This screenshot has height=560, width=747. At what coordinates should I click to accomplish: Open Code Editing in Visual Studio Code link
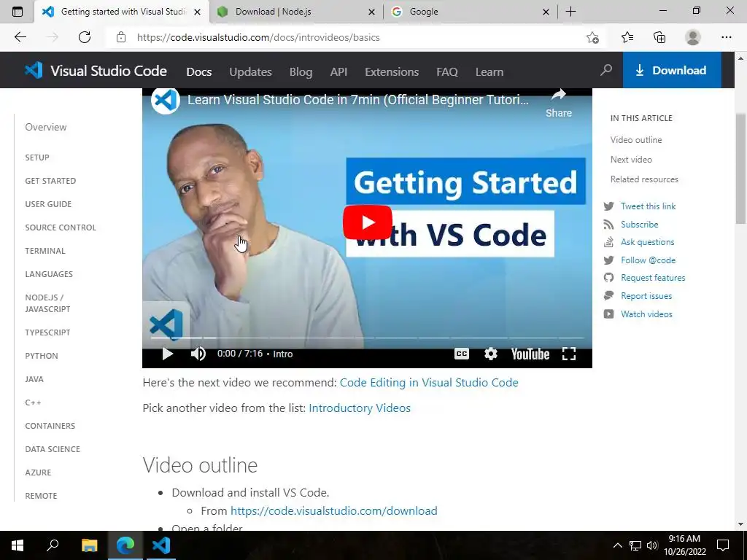click(x=429, y=382)
